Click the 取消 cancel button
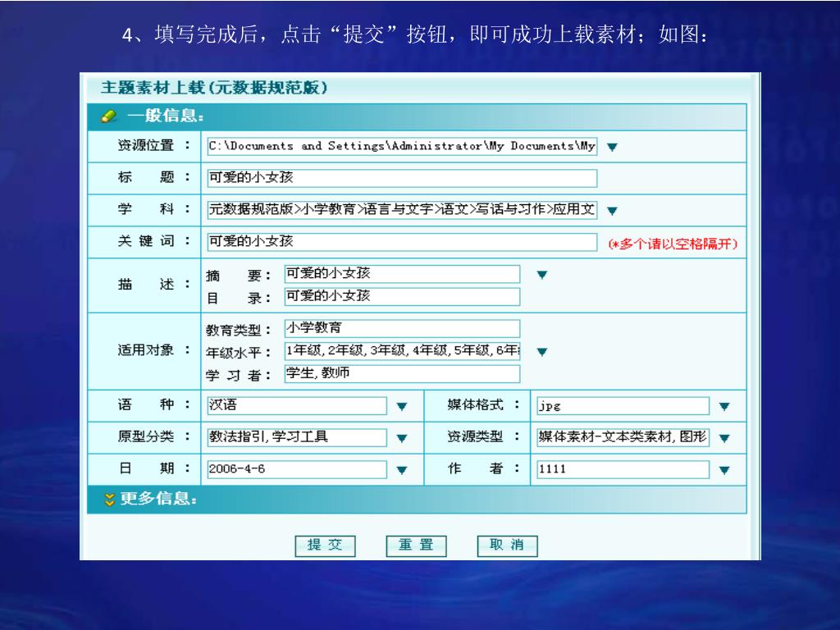 coord(507,546)
